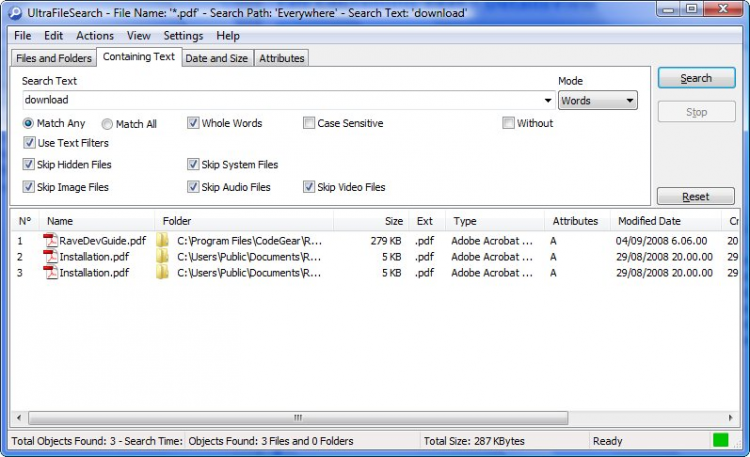Open the Search Text history dropdown arrow
The height and width of the screenshot is (457, 750).
tap(548, 100)
